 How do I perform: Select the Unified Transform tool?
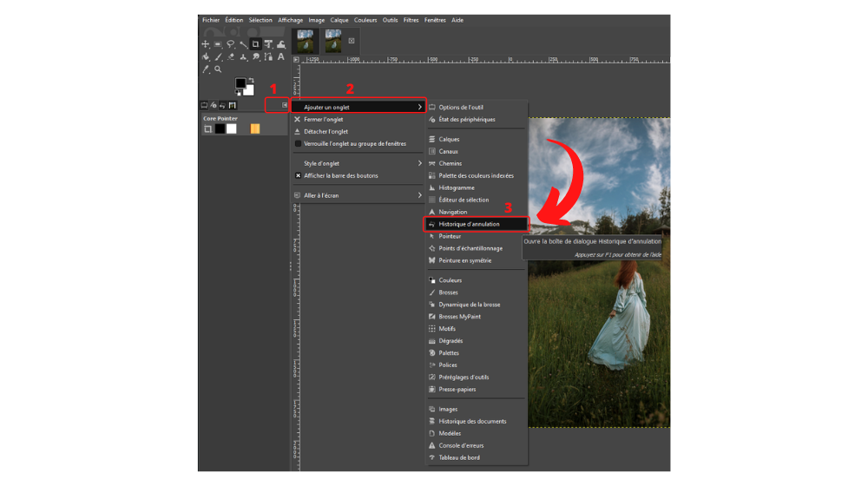(268, 44)
